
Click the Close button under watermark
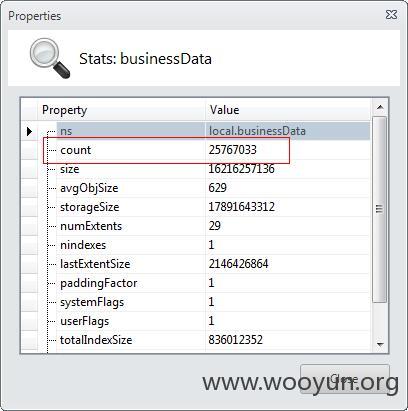pyautogui.click(x=345, y=379)
